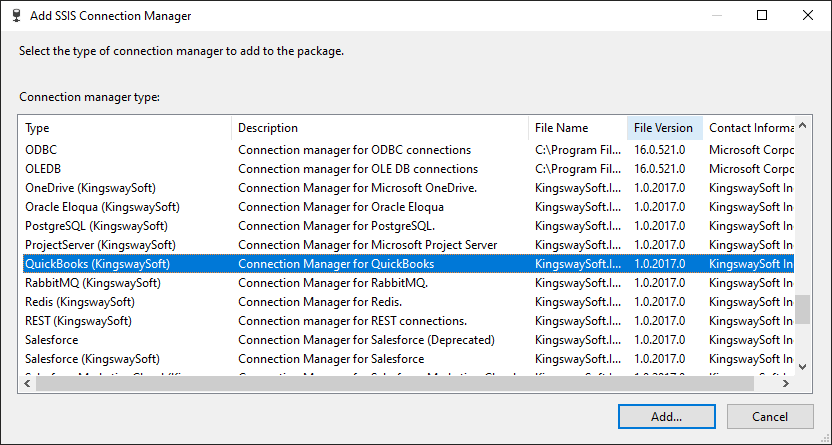Click the File Version column header
This screenshot has height=445, width=832.
click(665, 128)
